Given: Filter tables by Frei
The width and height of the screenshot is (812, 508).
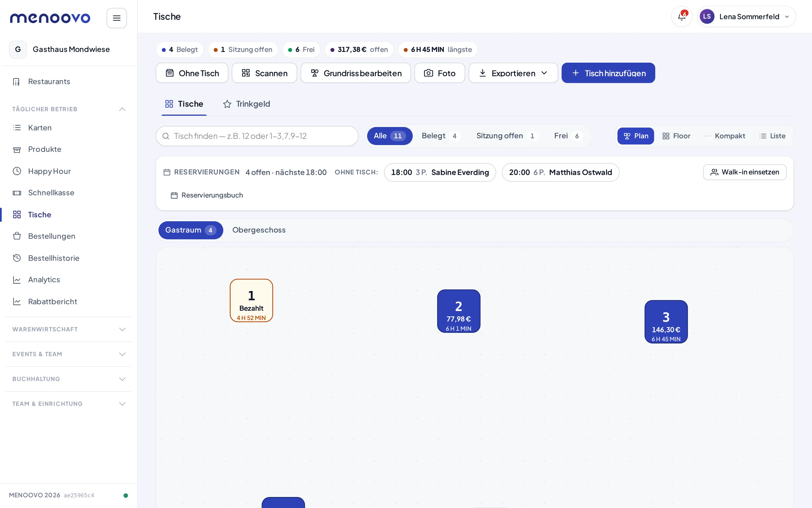Looking at the screenshot, I should 568,136.
